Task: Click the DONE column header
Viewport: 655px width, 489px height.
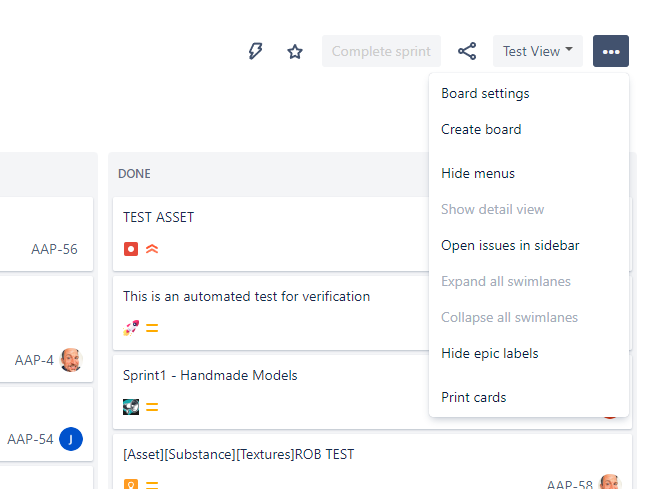Action: point(134,174)
